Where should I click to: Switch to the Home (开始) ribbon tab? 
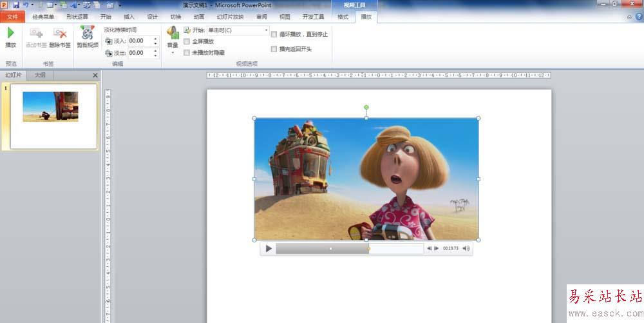(x=106, y=17)
